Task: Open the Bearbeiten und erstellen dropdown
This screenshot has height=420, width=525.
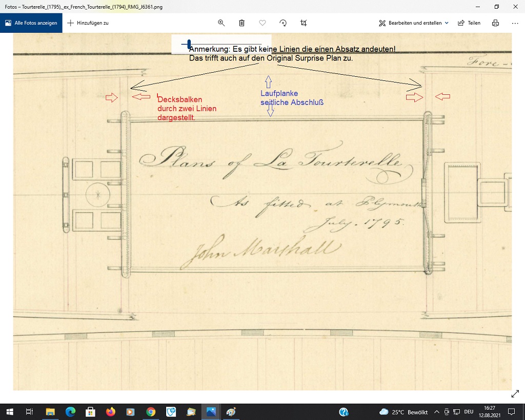Action: pos(413,23)
